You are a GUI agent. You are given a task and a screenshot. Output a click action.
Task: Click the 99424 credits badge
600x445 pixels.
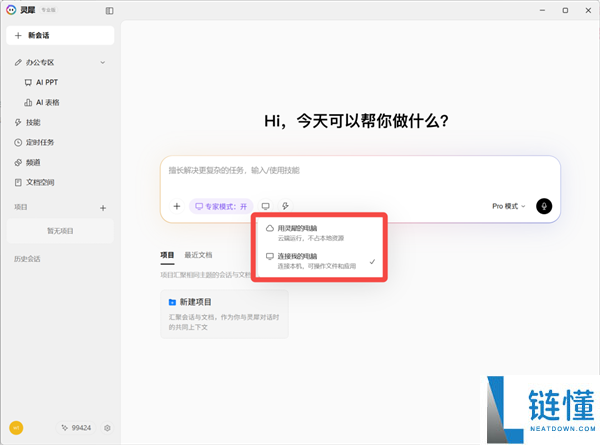[x=76, y=428]
